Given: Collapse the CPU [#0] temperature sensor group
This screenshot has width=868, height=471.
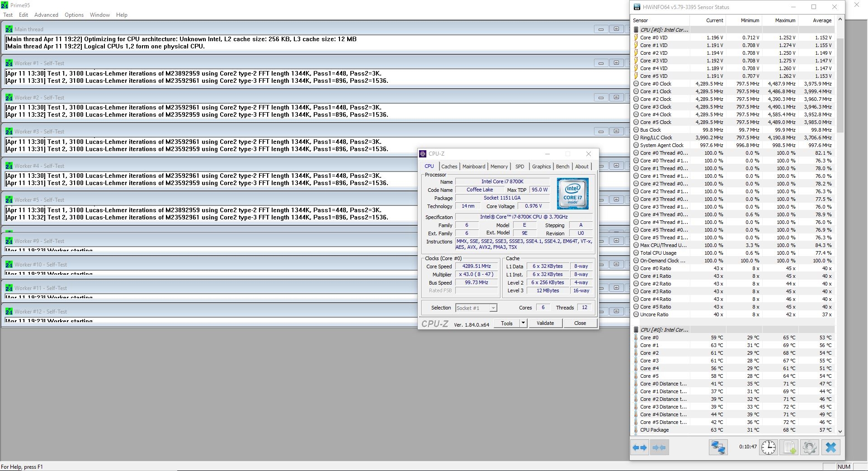Looking at the screenshot, I should click(636, 330).
